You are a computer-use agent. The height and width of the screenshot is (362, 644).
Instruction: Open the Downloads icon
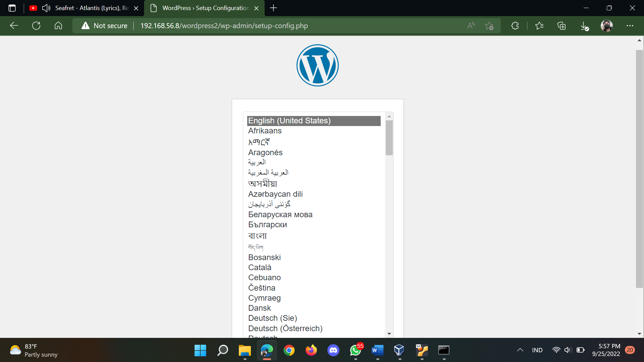pos(584,26)
